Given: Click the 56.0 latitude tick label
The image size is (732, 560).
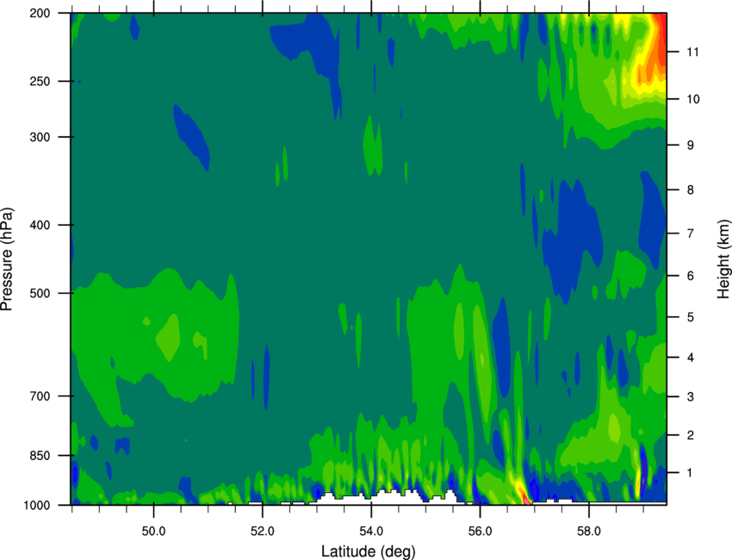Looking at the screenshot, I should pos(481,531).
